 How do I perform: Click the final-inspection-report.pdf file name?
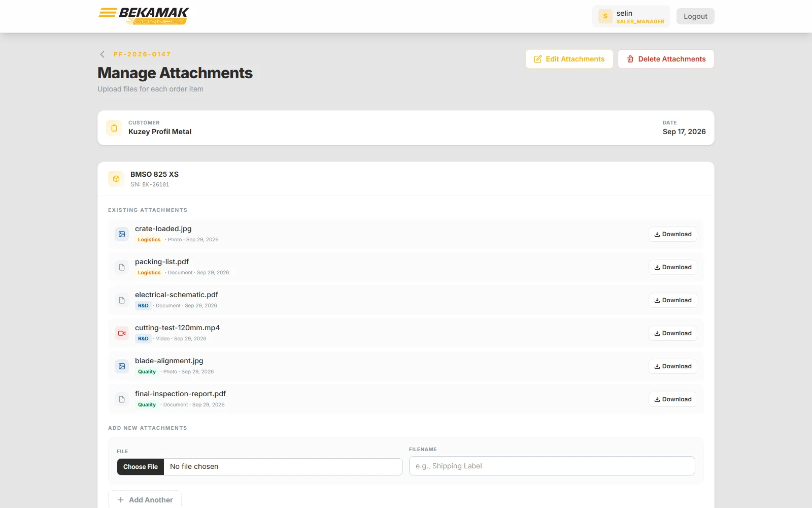pyautogui.click(x=180, y=394)
